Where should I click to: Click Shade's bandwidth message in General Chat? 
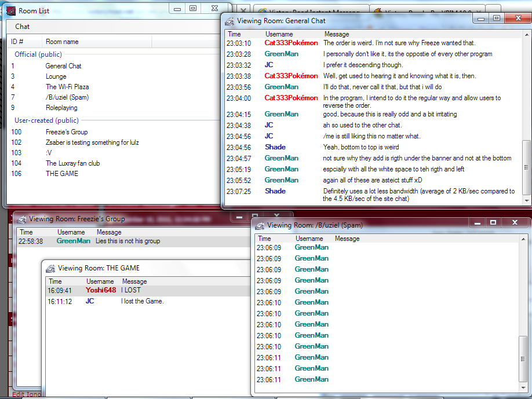[418, 195]
